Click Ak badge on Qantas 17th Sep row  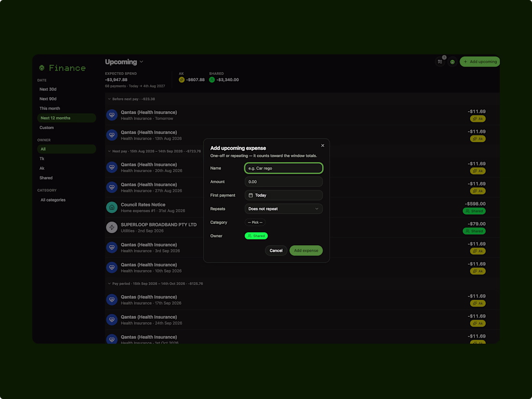pos(478,303)
